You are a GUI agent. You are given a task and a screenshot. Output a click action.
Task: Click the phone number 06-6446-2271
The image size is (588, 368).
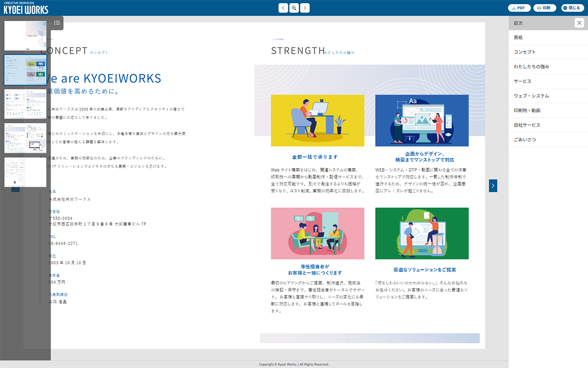(x=63, y=243)
